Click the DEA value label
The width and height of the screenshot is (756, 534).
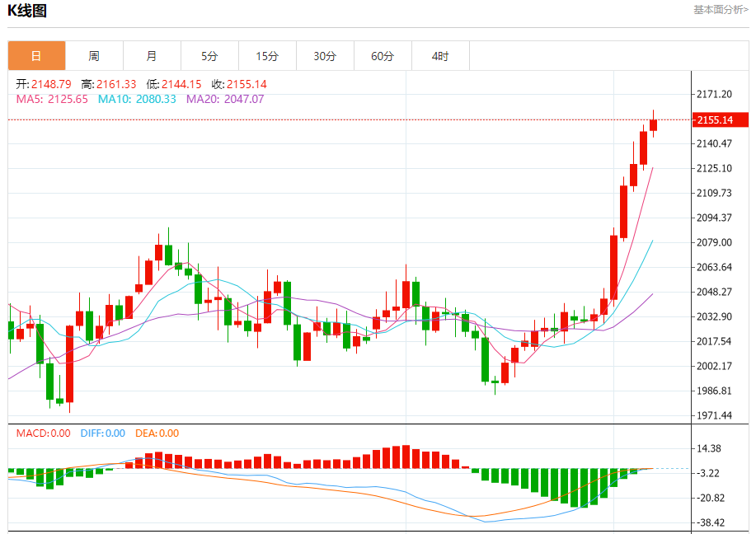click(157, 433)
